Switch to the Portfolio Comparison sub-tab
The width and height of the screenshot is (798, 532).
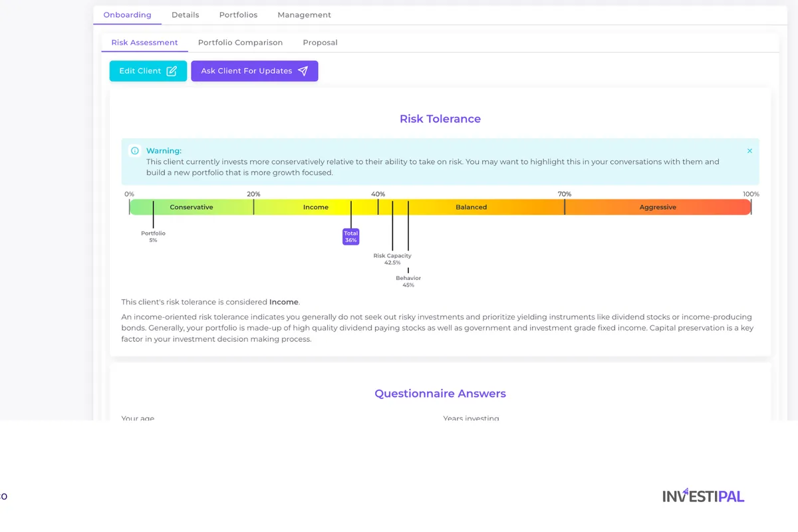coord(240,43)
